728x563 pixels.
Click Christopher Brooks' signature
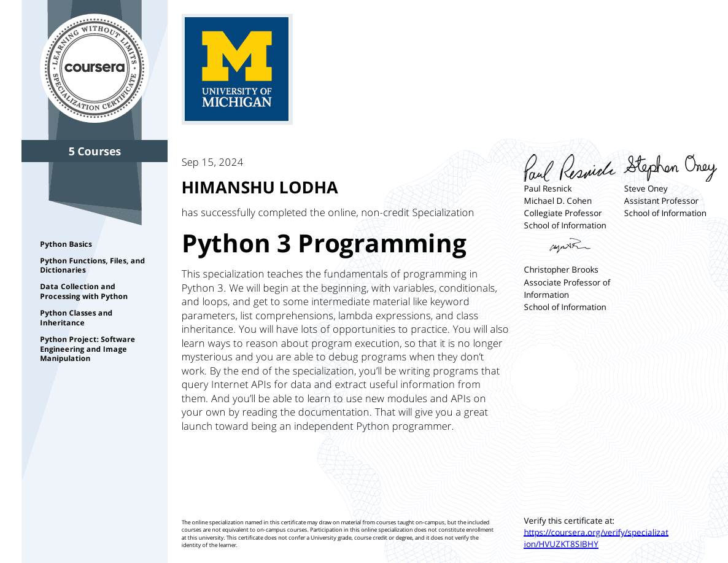click(570, 246)
